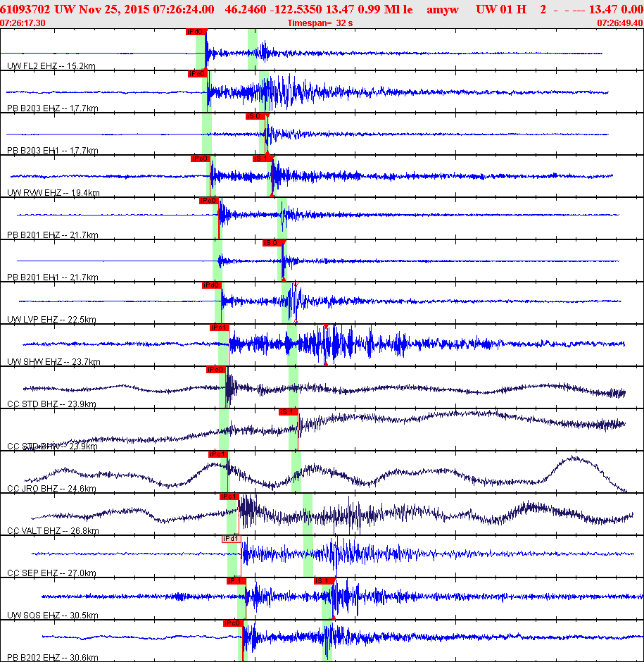Click the 'Timespan= 32 s' header text
The image size is (644, 662).
pos(320,23)
